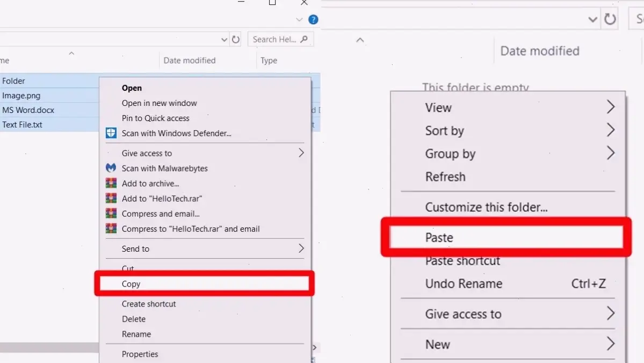
Task: Expand the New submenu
Action: tap(611, 344)
